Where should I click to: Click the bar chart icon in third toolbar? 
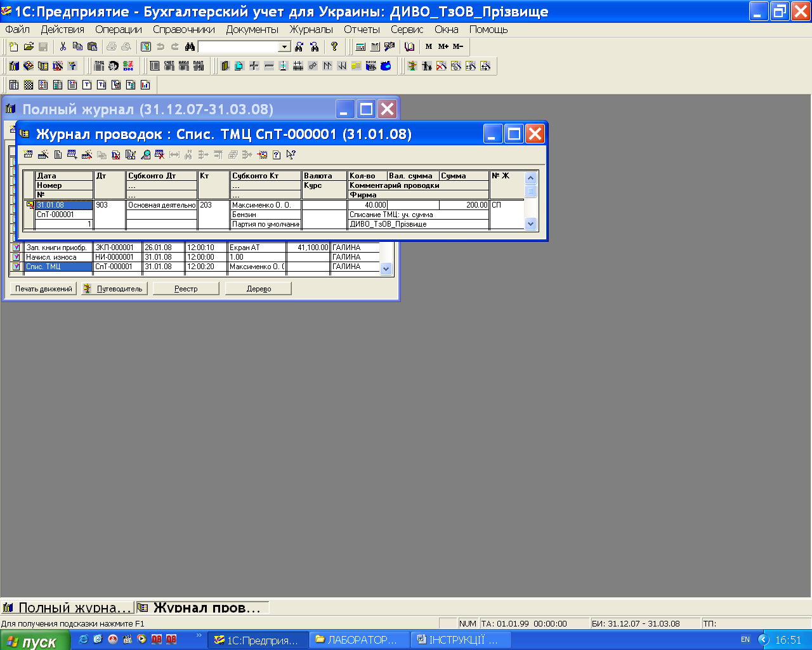coord(145,84)
